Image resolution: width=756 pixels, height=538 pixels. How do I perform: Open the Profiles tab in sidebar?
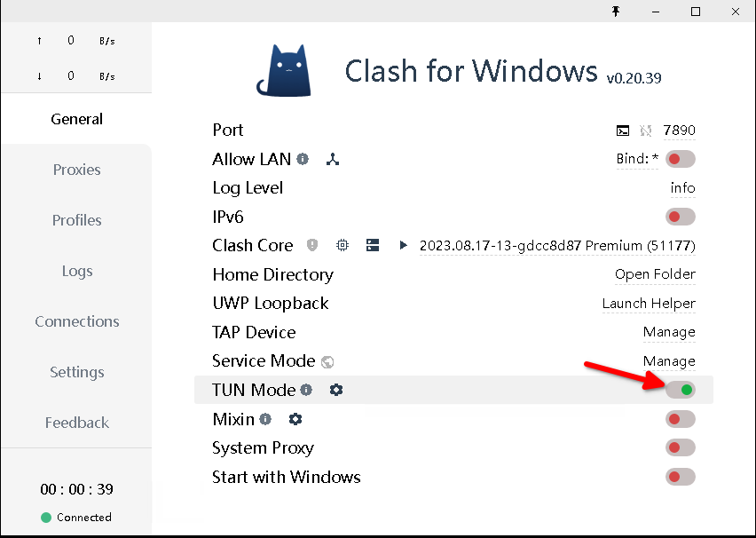coord(76,220)
